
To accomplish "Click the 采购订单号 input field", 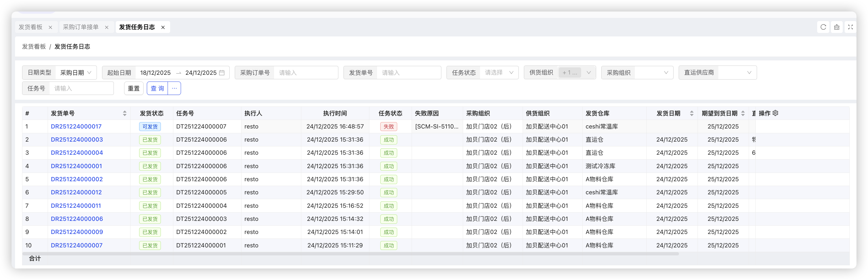I will [x=305, y=73].
